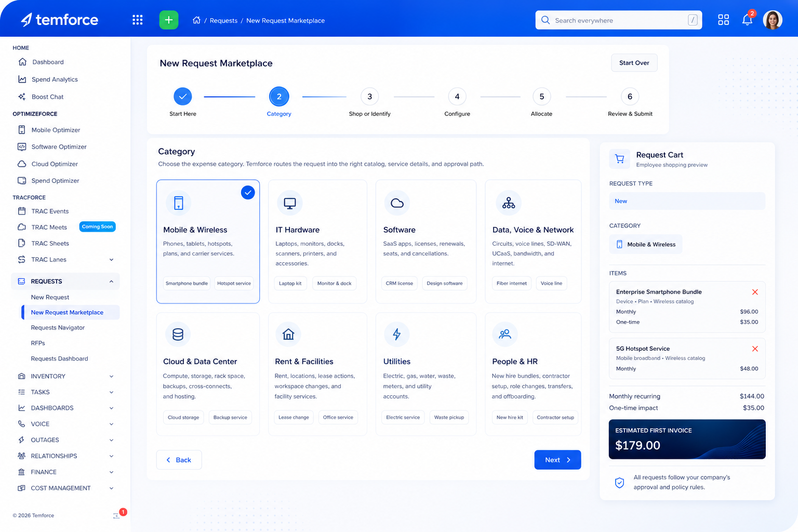Screen dimensions: 798x532
Task: Open RFPs menu item
Action: [x=38, y=343]
